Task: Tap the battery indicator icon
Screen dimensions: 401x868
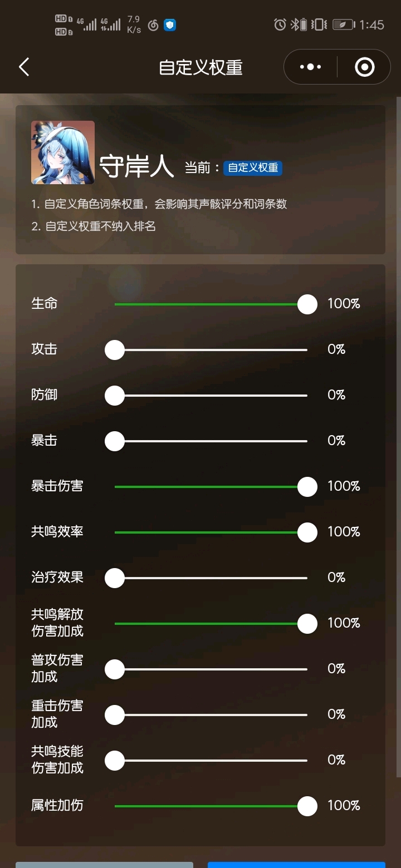Action: 344,24
